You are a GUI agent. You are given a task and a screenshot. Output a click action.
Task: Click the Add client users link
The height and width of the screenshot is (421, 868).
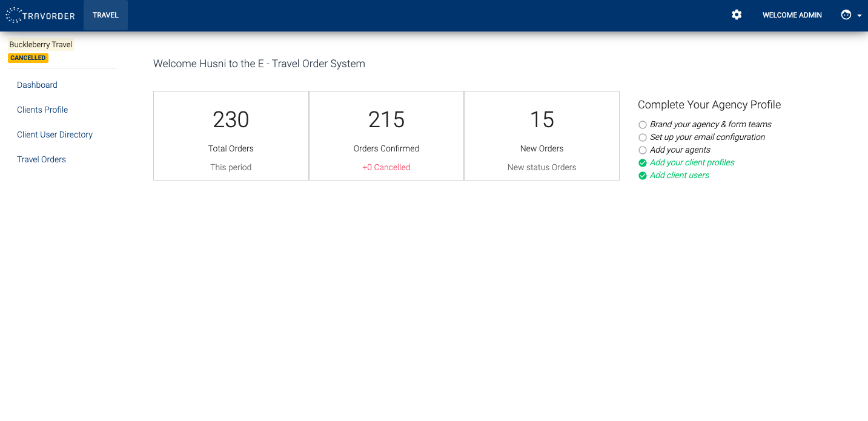(x=679, y=175)
